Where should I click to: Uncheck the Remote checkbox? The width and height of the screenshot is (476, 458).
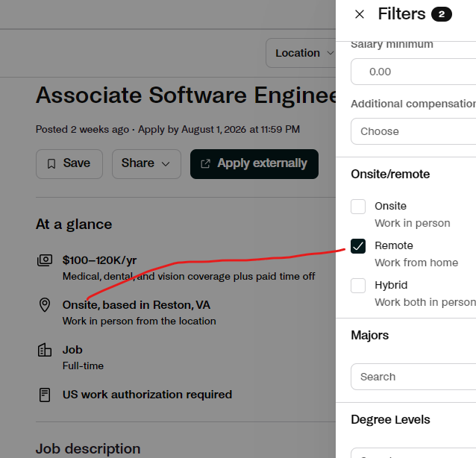358,246
